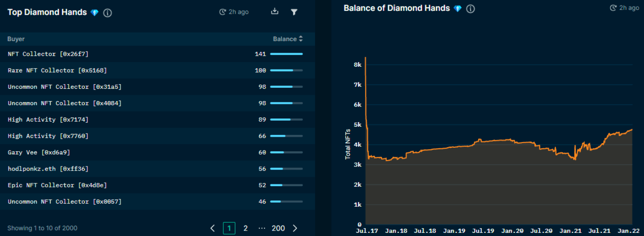Image resolution: width=644 pixels, height=236 pixels.
Task: Click the diamond emoji next to Top Diamond Hands
Action: pos(95,13)
